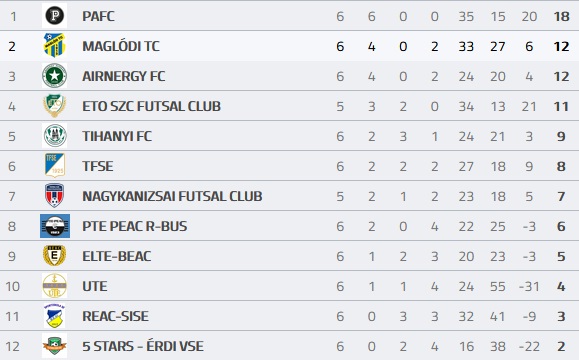Select PAFC's 18 points cell

[x=561, y=16]
